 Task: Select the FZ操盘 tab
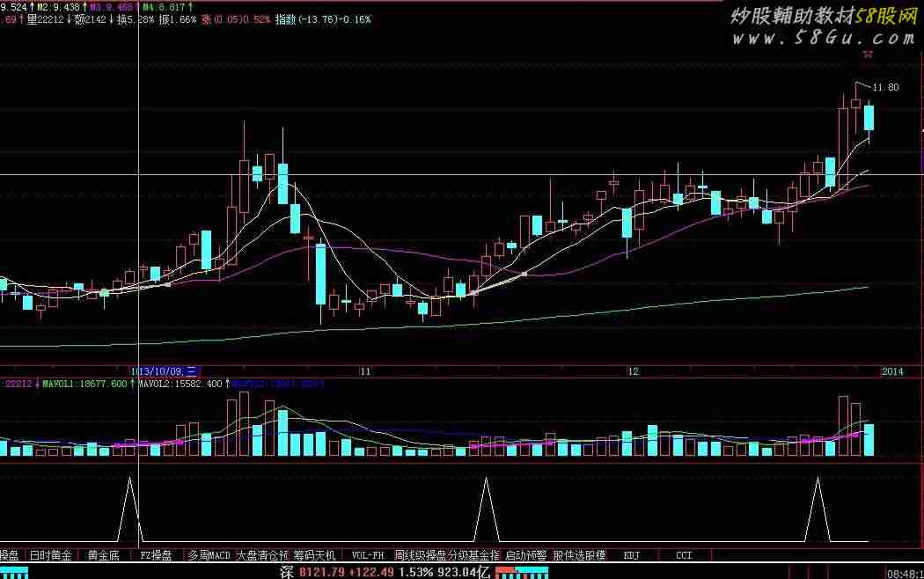click(156, 555)
